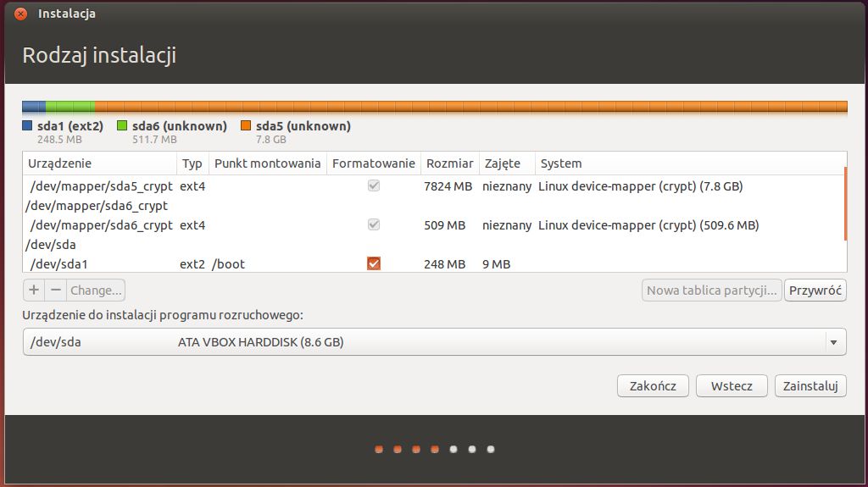Click the blue sda1 legend square
The height and width of the screenshot is (487, 868).
tap(27, 126)
